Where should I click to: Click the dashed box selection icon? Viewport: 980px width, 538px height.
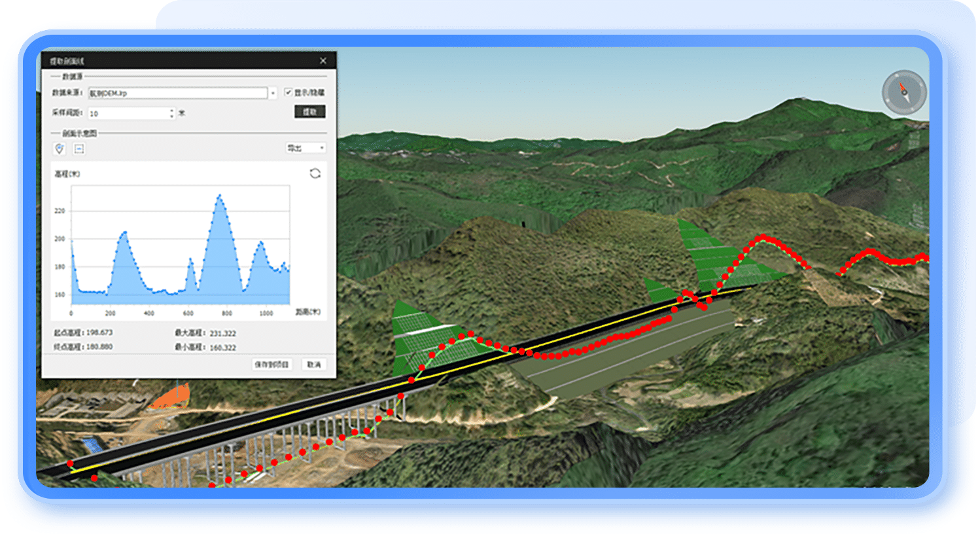79,149
